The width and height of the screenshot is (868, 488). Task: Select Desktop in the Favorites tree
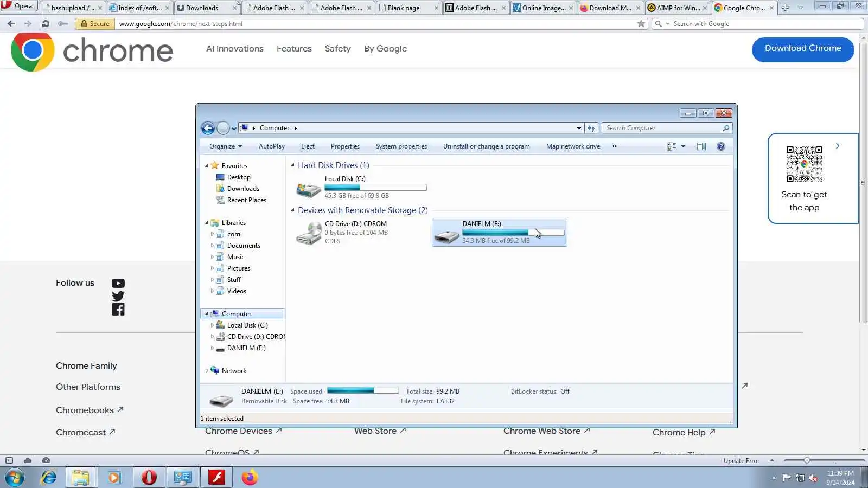[x=239, y=177]
